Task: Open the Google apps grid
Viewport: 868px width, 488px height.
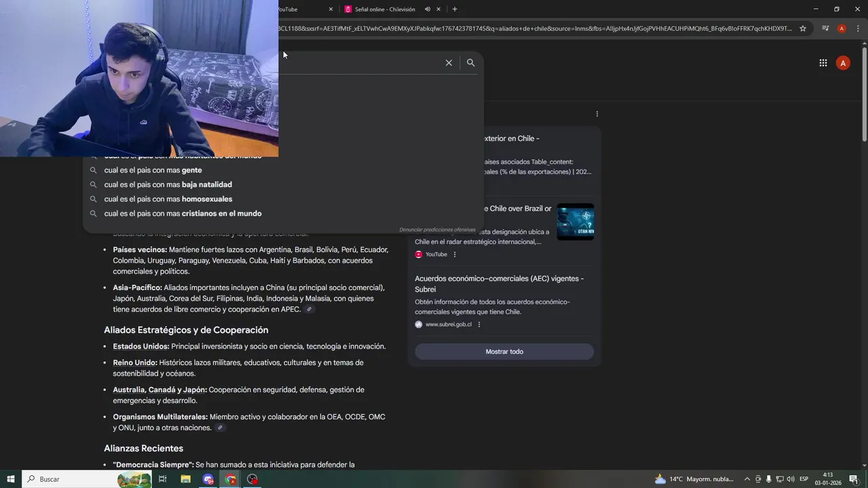Action: pos(823,63)
